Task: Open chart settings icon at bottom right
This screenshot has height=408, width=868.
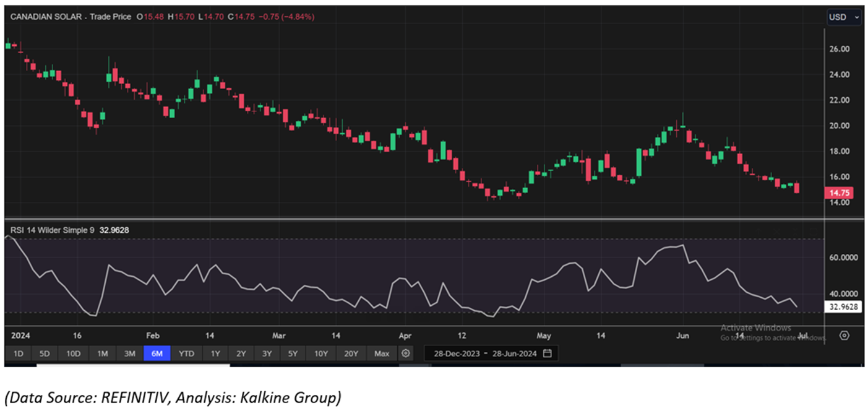Action: tap(844, 336)
